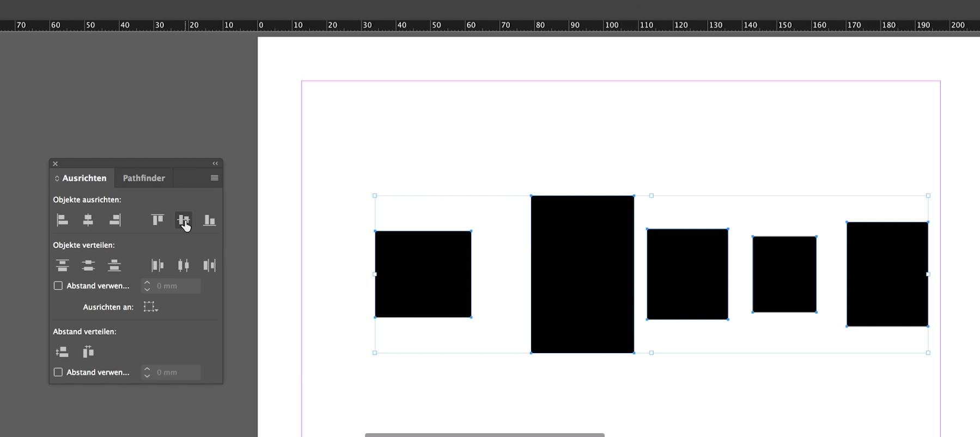This screenshot has width=980, height=437.
Task: Collapse the panel using double-arrow icon
Action: pyautogui.click(x=215, y=163)
